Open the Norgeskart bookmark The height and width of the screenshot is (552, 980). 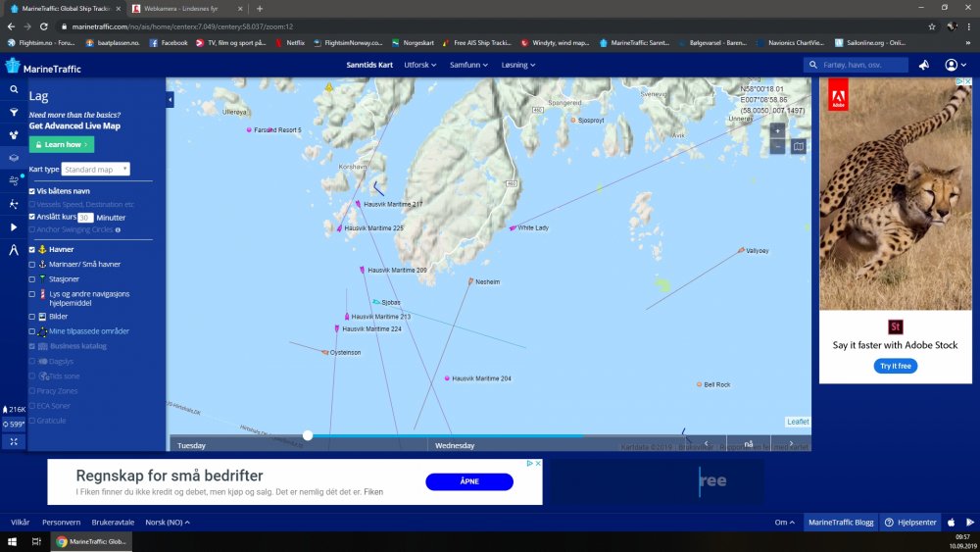point(413,43)
